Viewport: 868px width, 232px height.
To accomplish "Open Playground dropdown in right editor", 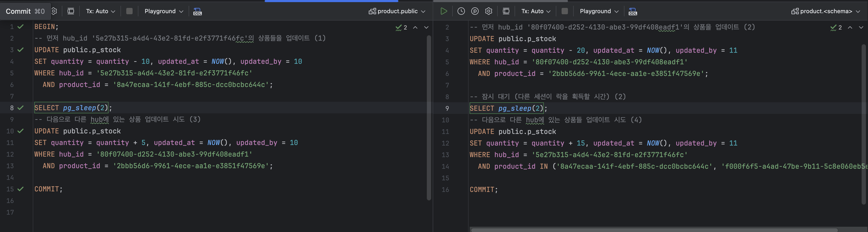I will pyautogui.click(x=599, y=11).
